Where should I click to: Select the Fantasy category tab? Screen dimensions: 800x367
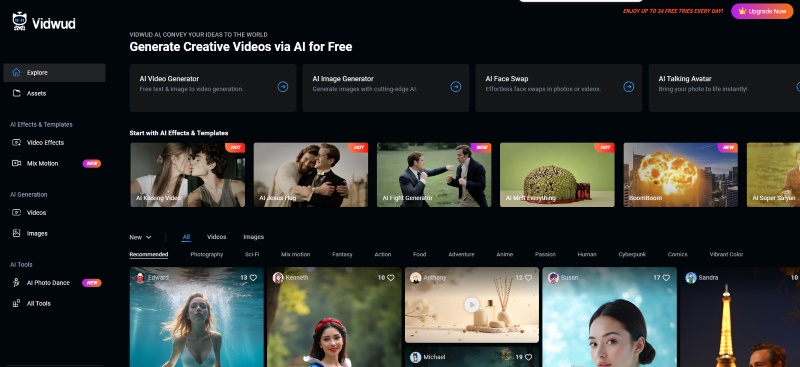[342, 254]
